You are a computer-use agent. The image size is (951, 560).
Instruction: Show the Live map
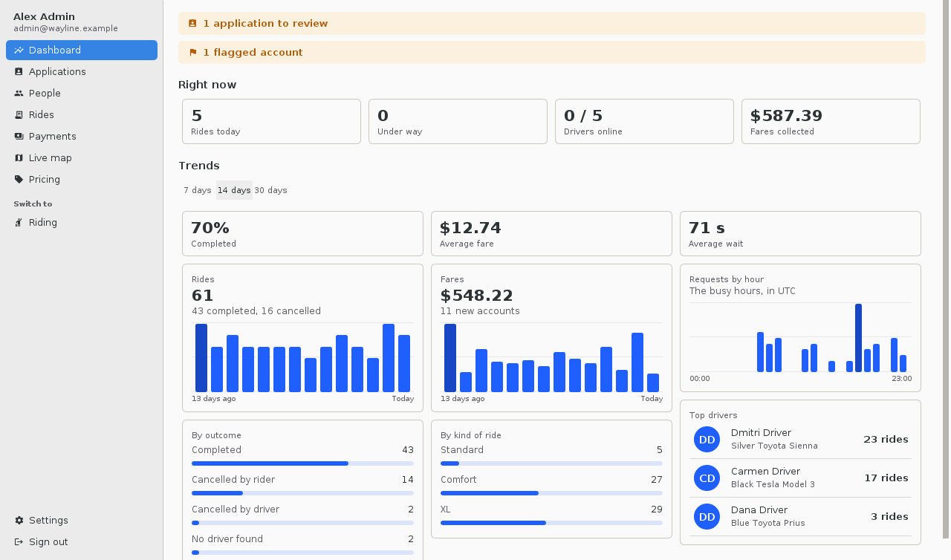(x=82, y=158)
